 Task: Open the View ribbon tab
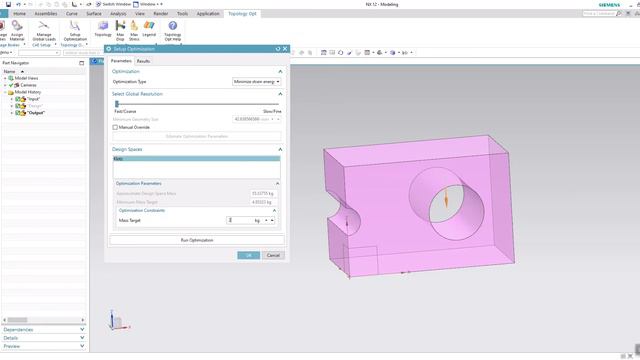coord(140,13)
